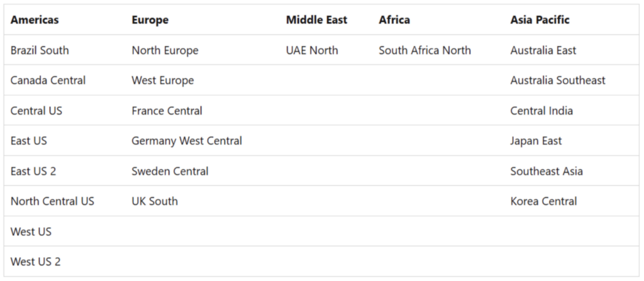Click the Americas column header

click(x=35, y=19)
